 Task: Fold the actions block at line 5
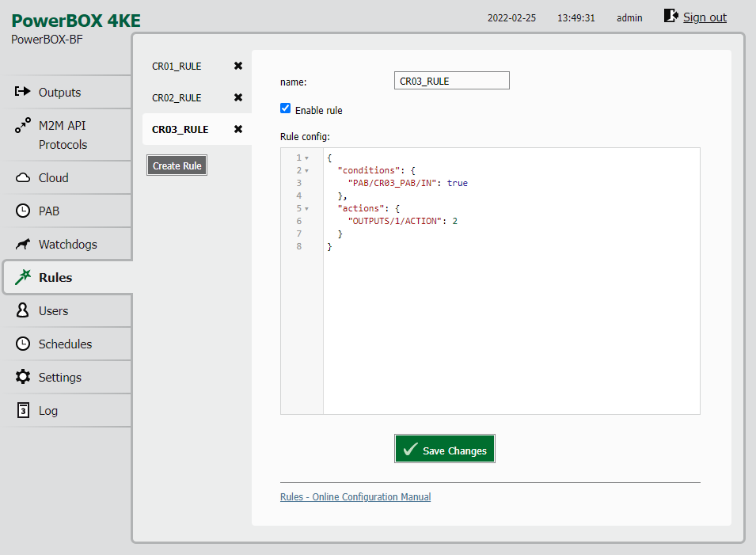[x=306, y=209]
